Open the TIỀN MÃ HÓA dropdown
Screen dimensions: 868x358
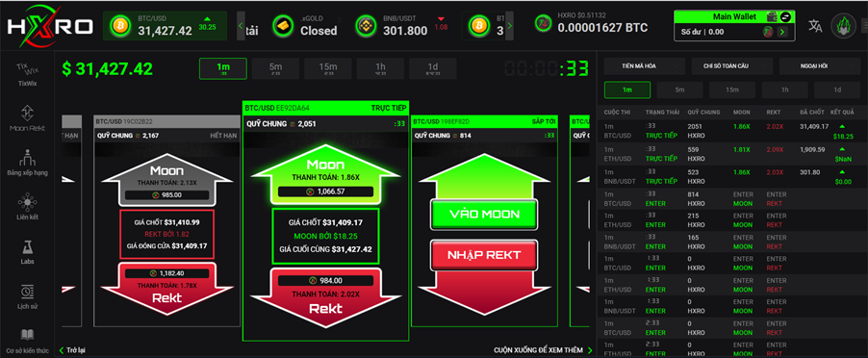(645, 65)
